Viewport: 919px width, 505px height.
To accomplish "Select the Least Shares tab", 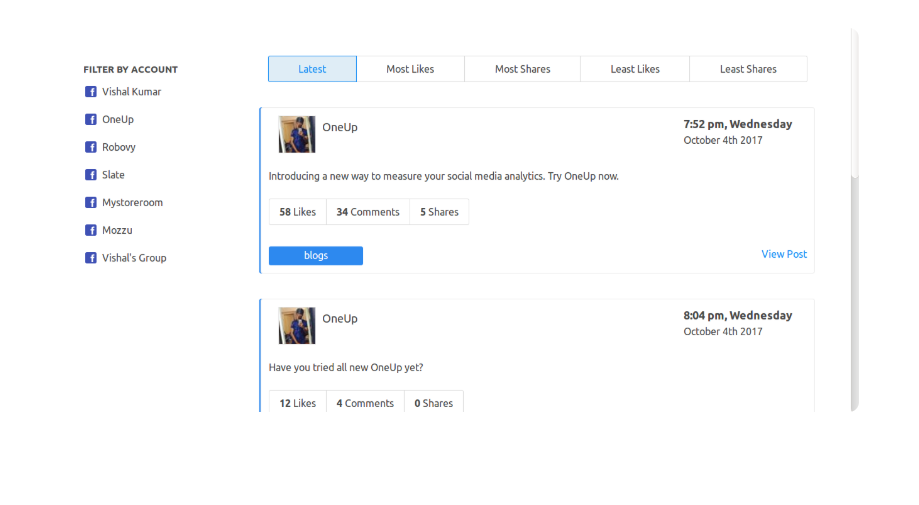I will 748,69.
